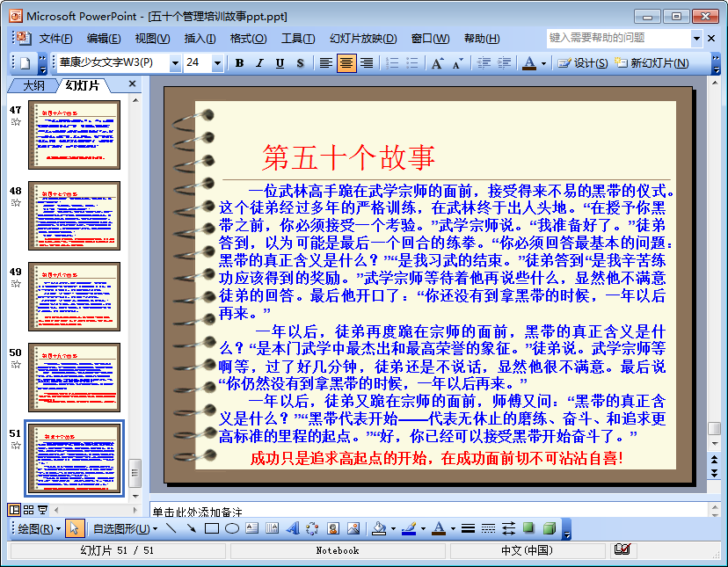
Task: Open spelling check status icon
Action: click(622, 549)
